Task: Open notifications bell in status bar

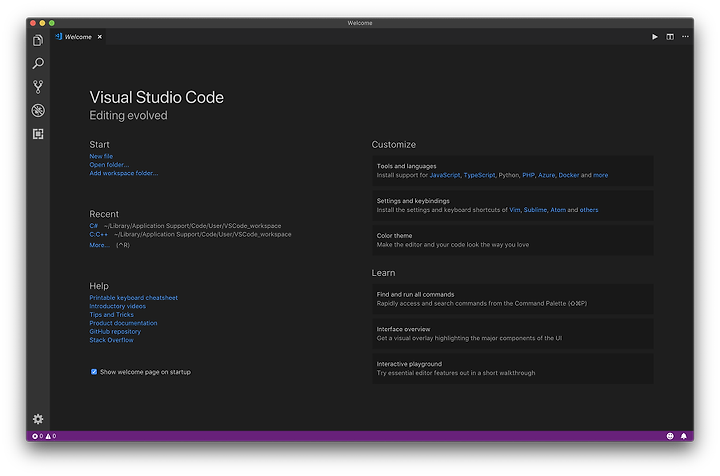Action: [684, 436]
